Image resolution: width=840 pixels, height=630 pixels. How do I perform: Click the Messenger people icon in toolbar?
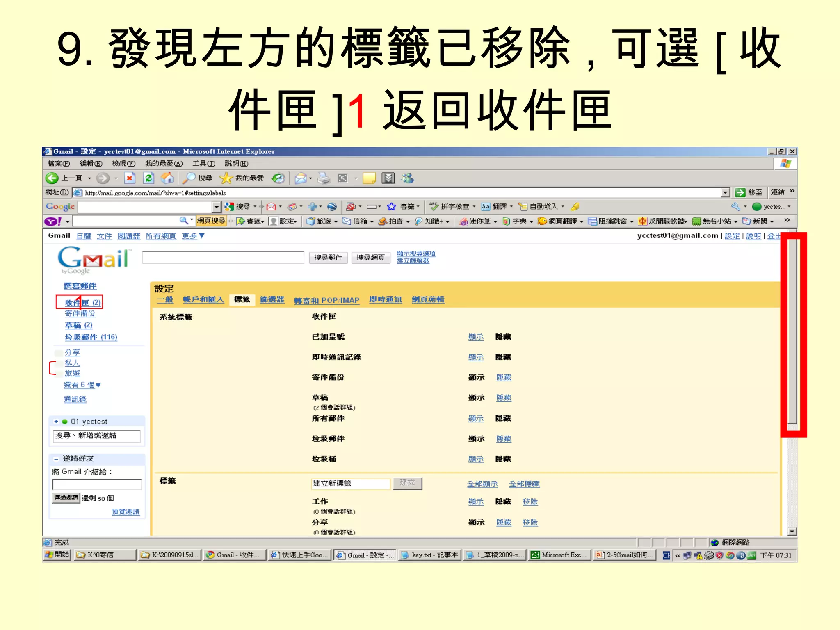pos(408,178)
